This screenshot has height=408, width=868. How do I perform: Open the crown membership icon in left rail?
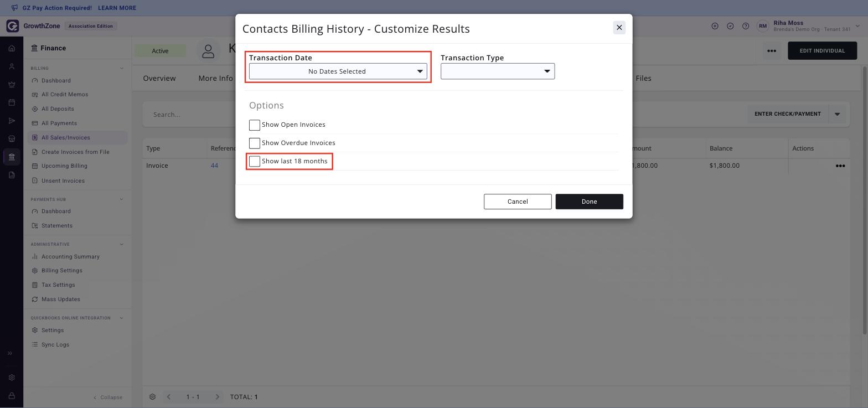pyautogui.click(x=12, y=85)
